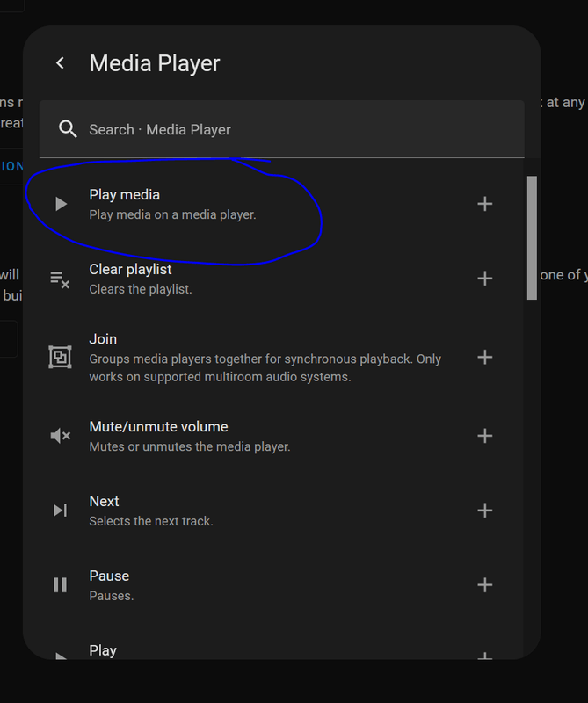The image size is (588, 703).
Task: Add the Pause action with plus
Action: pos(484,585)
